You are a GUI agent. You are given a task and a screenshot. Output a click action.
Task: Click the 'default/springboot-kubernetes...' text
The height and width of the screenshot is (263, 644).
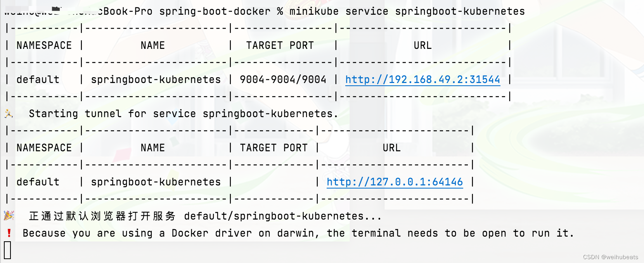[283, 216]
